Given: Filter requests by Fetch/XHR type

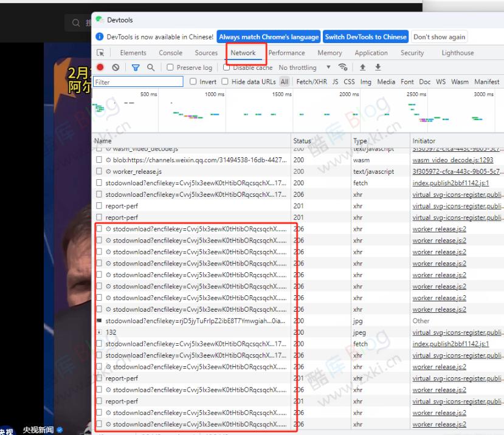Looking at the screenshot, I should pyautogui.click(x=311, y=82).
